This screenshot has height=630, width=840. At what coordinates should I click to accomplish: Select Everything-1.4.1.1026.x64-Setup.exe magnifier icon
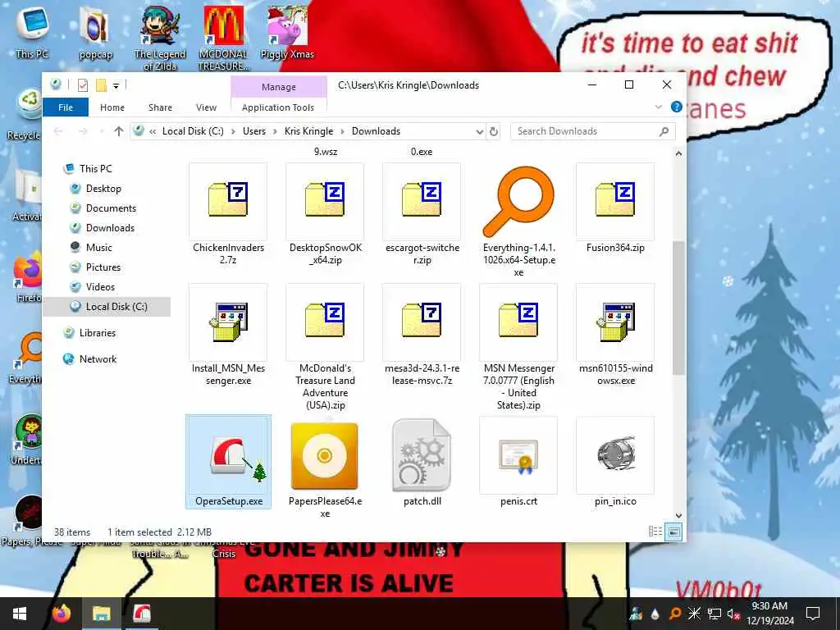coord(518,202)
